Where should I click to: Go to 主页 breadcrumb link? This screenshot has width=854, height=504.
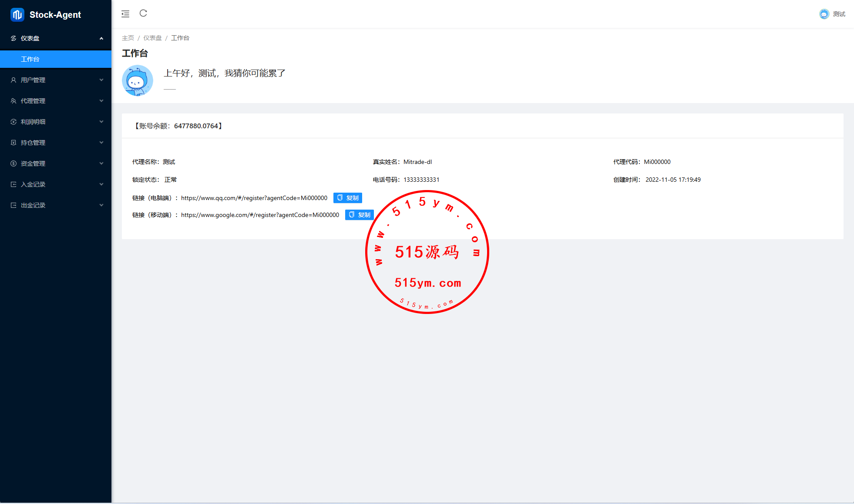(128, 38)
